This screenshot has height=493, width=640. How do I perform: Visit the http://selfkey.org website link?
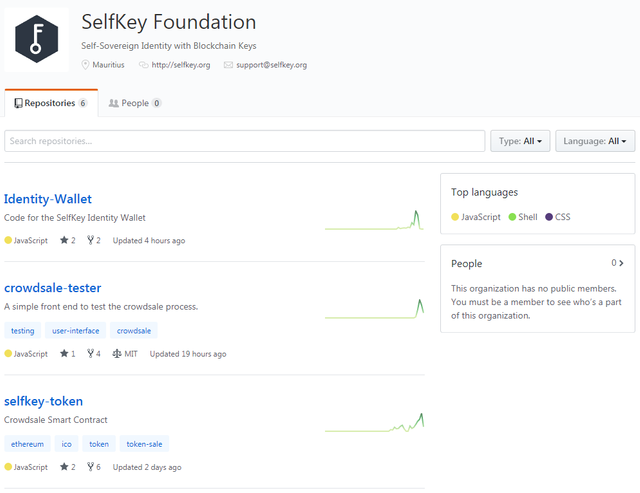(181, 65)
